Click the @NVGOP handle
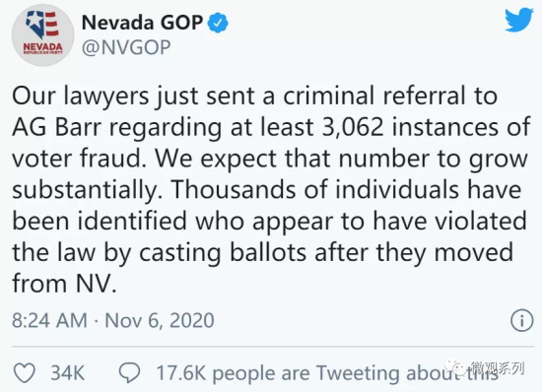Screen dimensions: 542x392 [126, 47]
